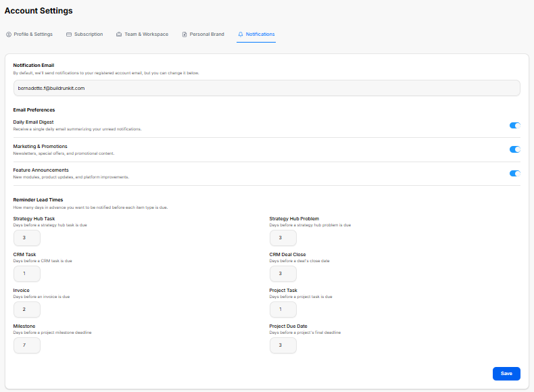Open the Profile & Settings tab
The image size is (534, 392).
pyautogui.click(x=29, y=34)
